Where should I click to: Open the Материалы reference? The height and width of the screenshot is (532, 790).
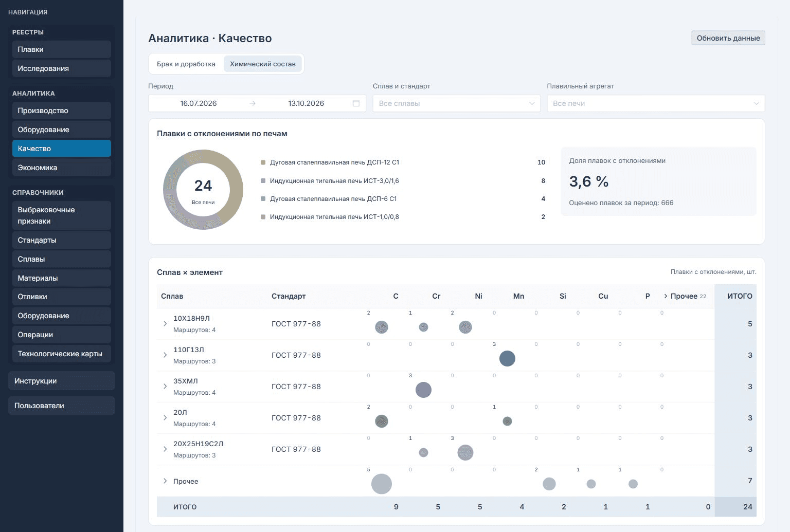62,278
